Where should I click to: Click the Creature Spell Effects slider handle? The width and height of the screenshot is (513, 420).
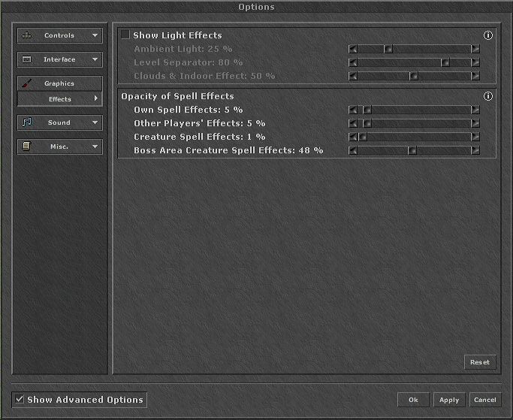click(363, 137)
